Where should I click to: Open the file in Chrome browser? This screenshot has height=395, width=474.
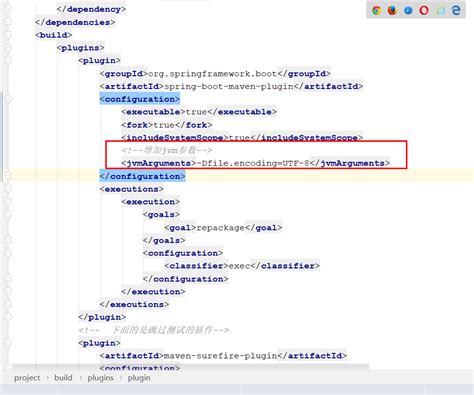pyautogui.click(x=376, y=10)
